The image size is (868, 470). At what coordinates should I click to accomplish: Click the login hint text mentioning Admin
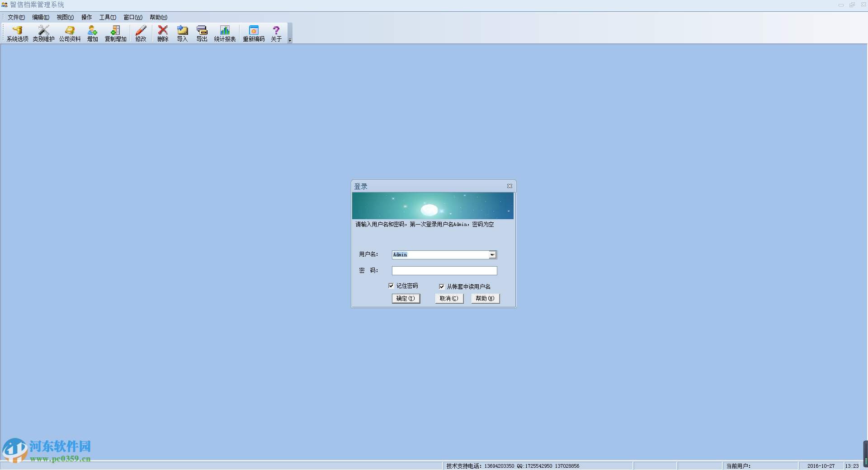point(425,225)
